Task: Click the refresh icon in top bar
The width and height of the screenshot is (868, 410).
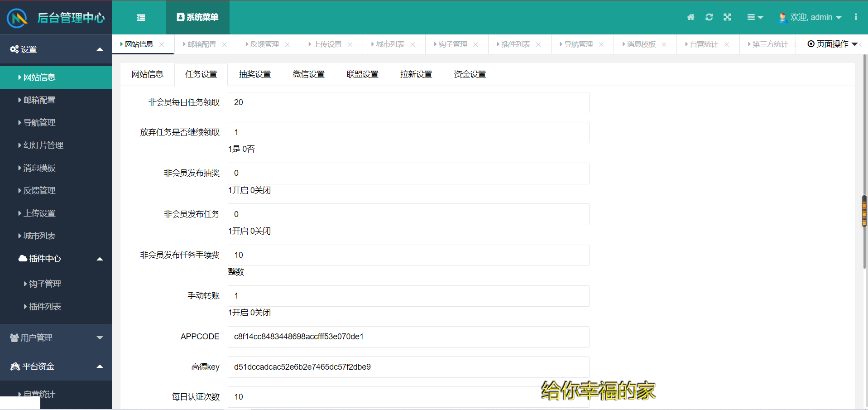Action: (709, 17)
